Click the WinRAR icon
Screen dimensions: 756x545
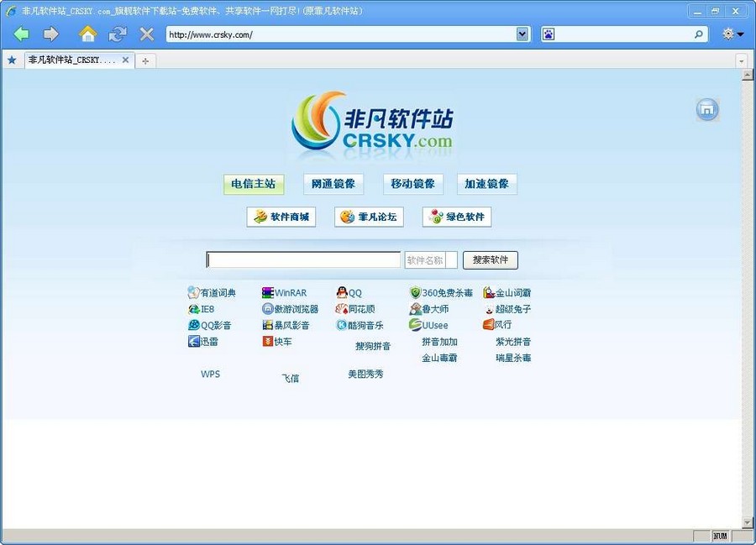[x=268, y=292]
